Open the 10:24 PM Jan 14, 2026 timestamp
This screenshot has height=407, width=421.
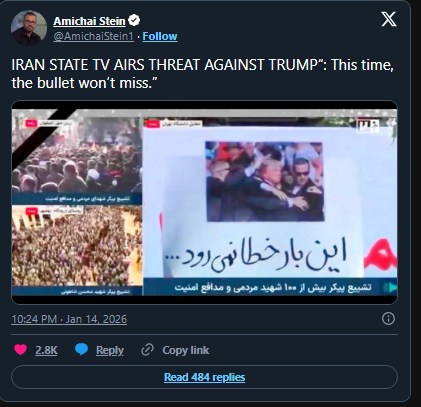pyautogui.click(x=69, y=319)
